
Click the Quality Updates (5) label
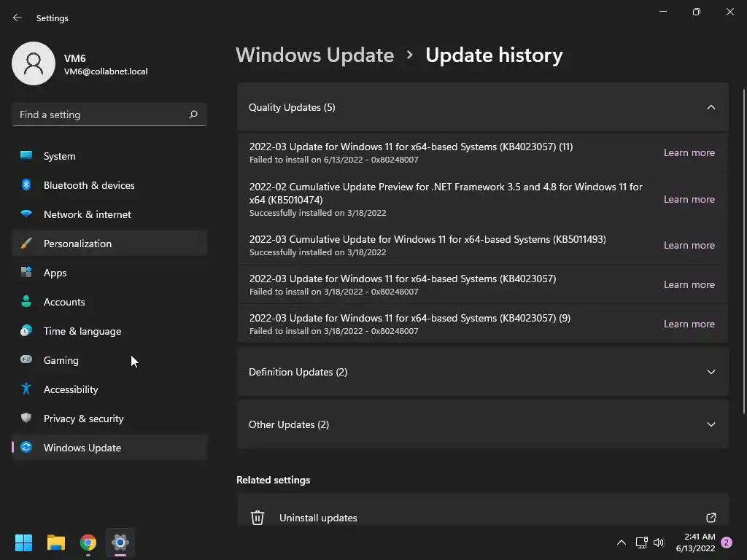[292, 108]
